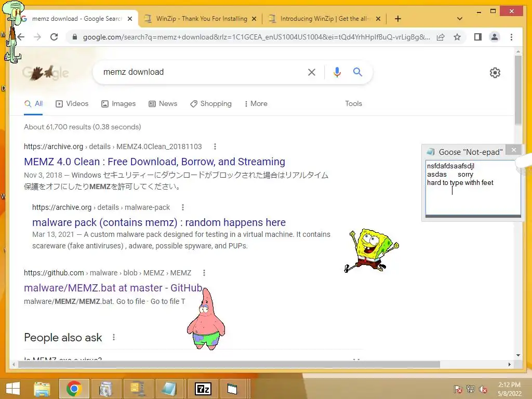Reload the current Google page
The image size is (532, 399).
click(x=54, y=37)
